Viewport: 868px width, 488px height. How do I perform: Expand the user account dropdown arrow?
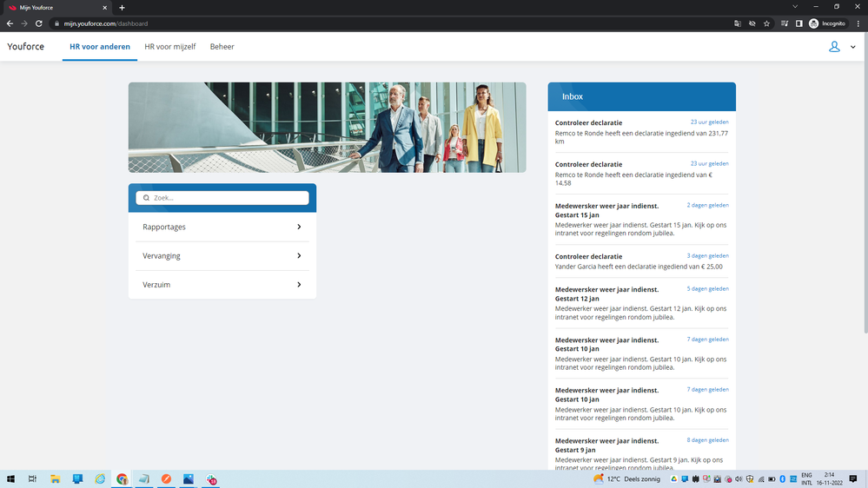click(x=852, y=47)
